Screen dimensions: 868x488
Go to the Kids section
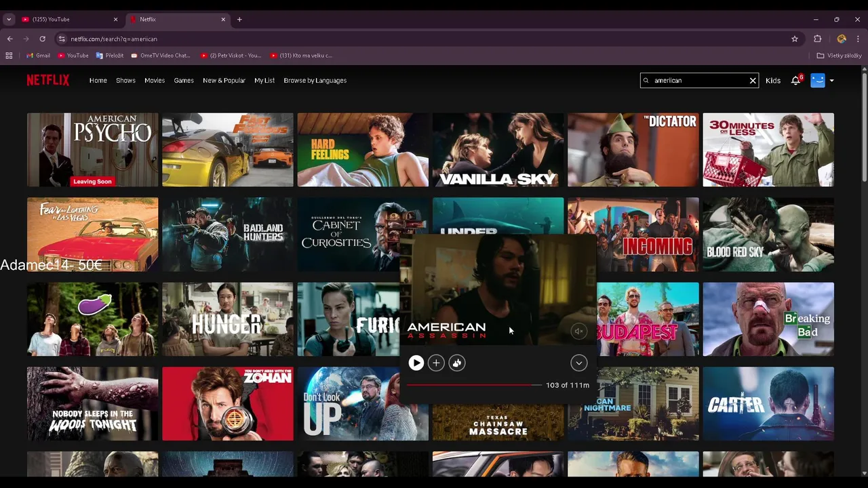pyautogui.click(x=773, y=81)
